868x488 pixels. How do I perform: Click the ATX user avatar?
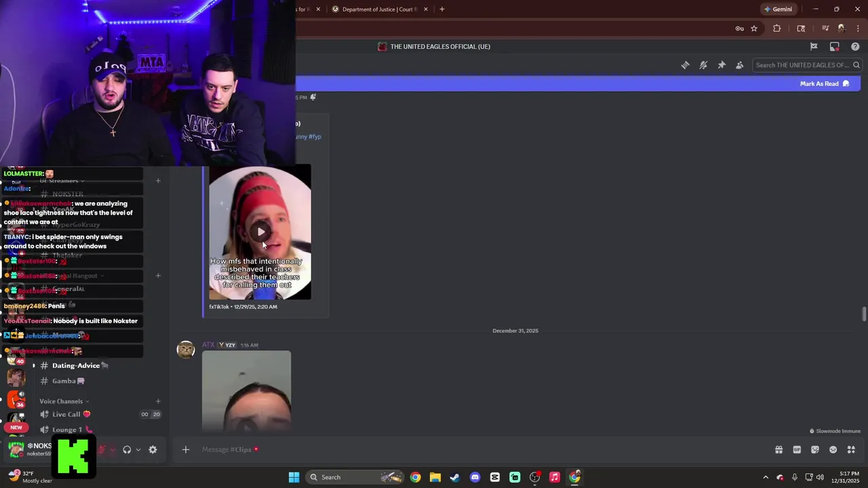pos(186,349)
